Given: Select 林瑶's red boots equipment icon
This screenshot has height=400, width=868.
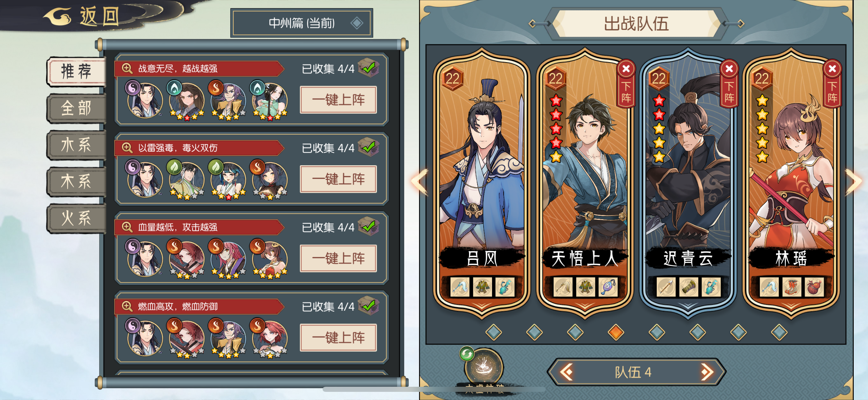Looking at the screenshot, I should (792, 287).
